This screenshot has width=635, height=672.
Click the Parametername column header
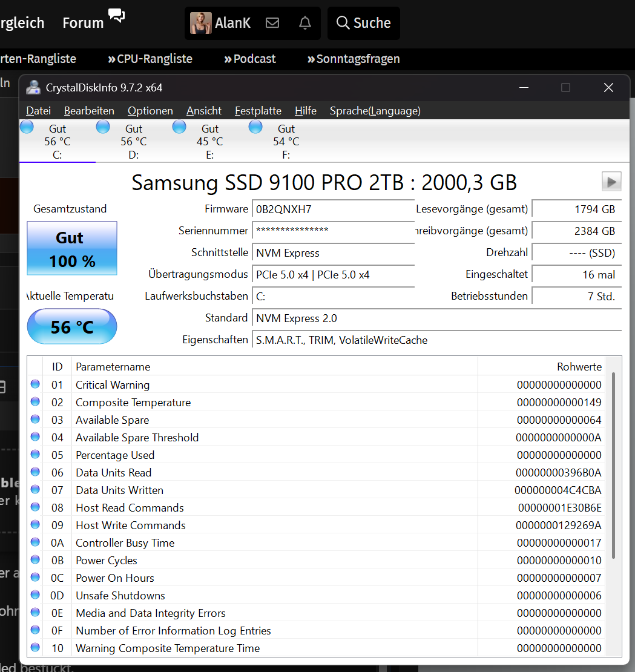275,366
